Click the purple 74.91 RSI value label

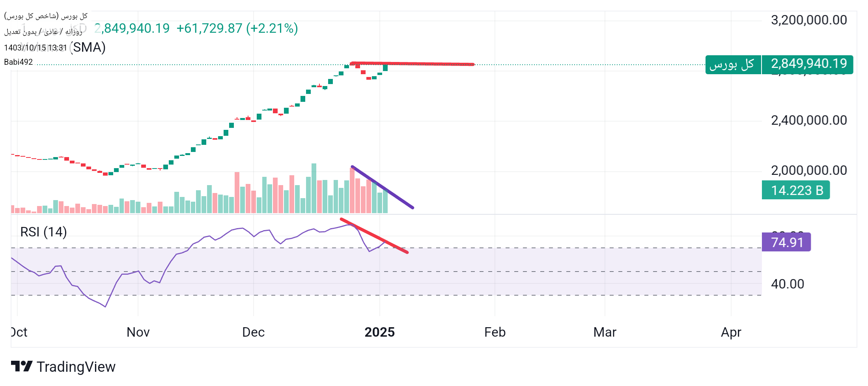786,242
